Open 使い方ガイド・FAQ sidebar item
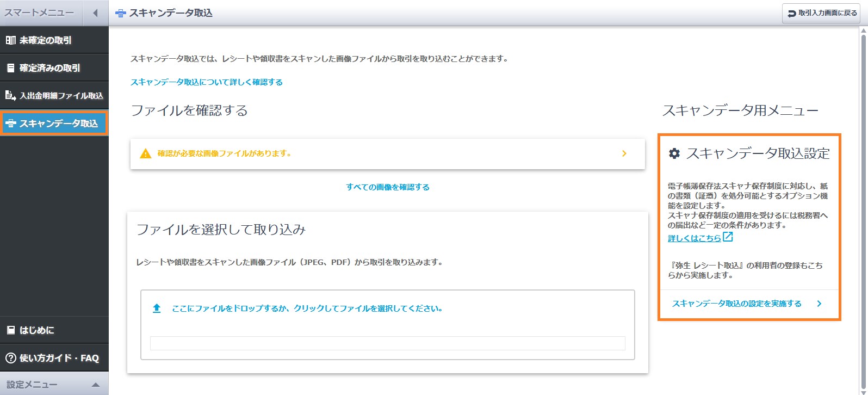Screen dimensions: 868x395 (x=54, y=358)
